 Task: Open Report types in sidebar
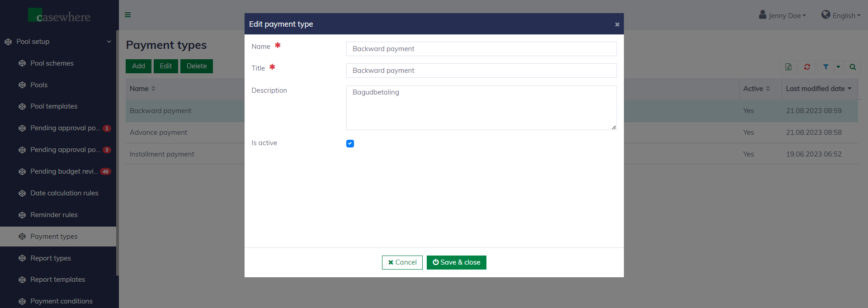pyautogui.click(x=51, y=258)
